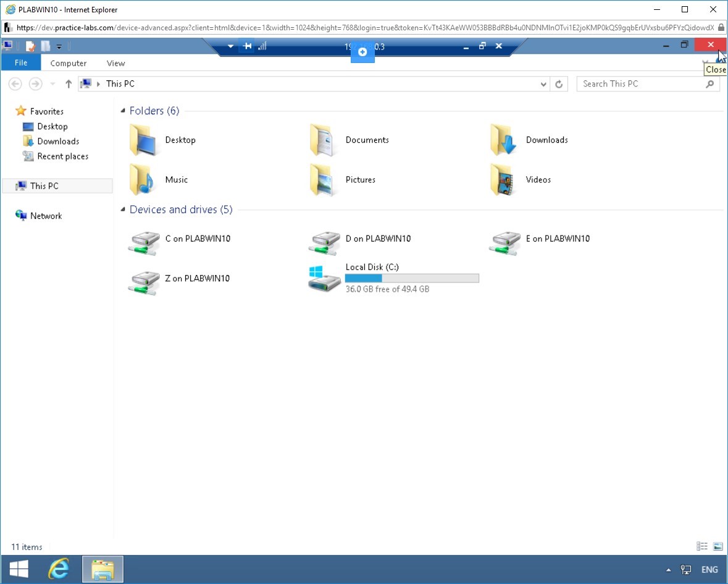Viewport: 728px width, 584px height.
Task: Click the Devices and drives (5) heading
Action: point(181,209)
